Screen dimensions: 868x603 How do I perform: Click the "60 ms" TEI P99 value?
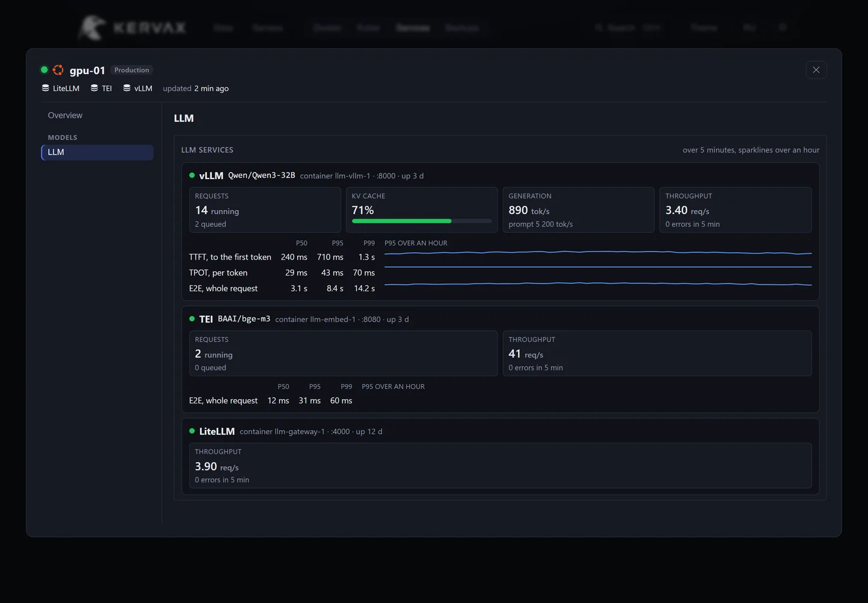point(341,400)
